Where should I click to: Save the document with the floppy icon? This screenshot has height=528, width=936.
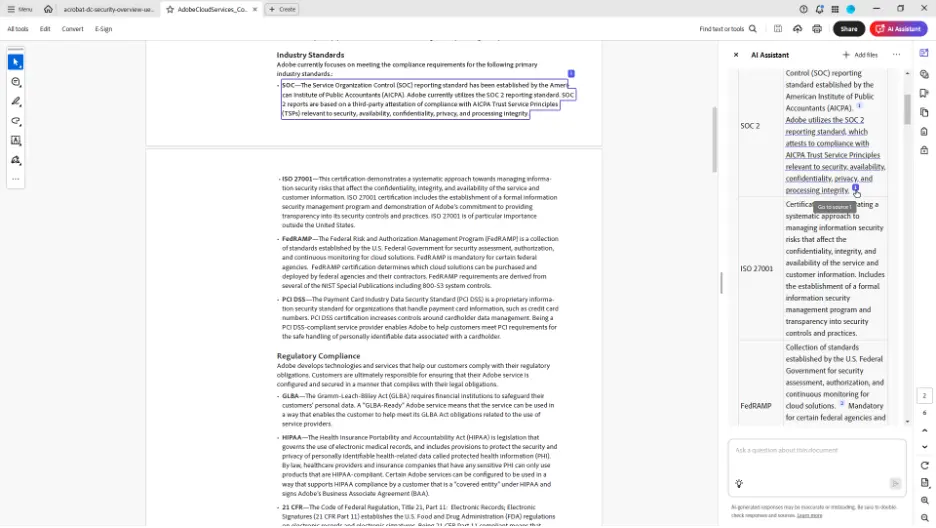778,29
